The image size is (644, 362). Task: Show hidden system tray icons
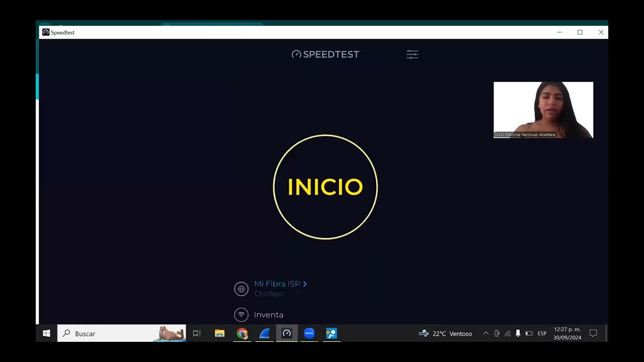[486, 333]
